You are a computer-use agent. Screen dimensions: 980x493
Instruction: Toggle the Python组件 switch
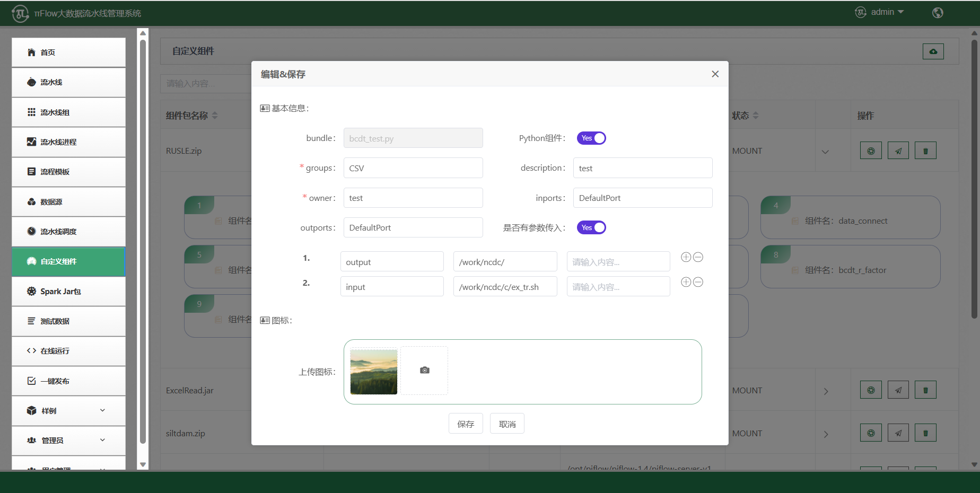[591, 138]
